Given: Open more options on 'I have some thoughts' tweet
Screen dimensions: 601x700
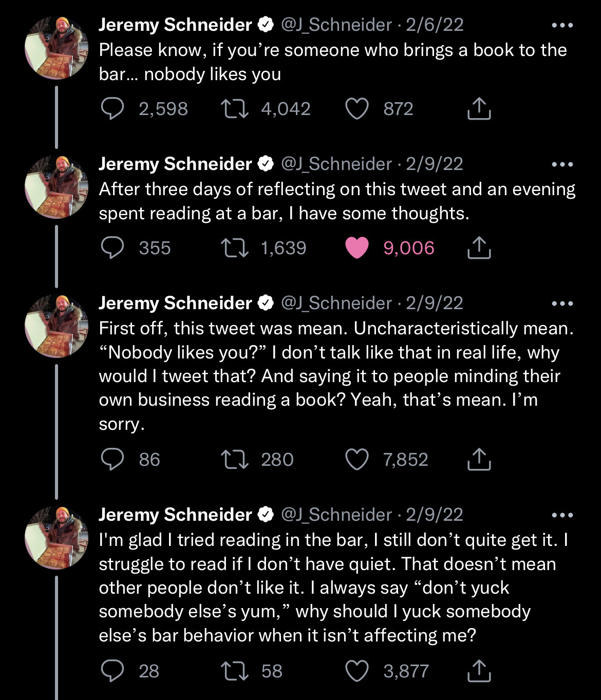Looking at the screenshot, I should pyautogui.click(x=562, y=164).
